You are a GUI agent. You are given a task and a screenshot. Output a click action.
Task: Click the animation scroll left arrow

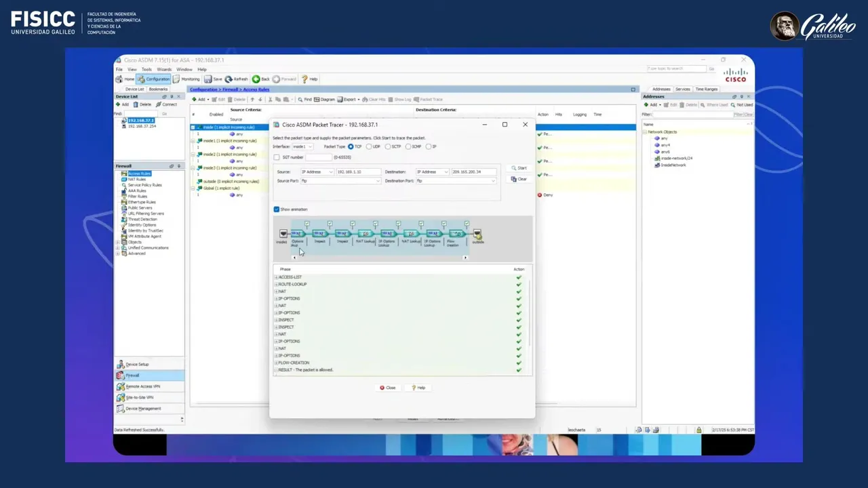click(294, 258)
